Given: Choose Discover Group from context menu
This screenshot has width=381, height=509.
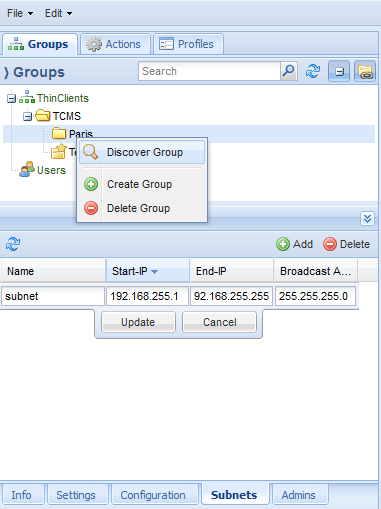Looking at the screenshot, I should (142, 152).
